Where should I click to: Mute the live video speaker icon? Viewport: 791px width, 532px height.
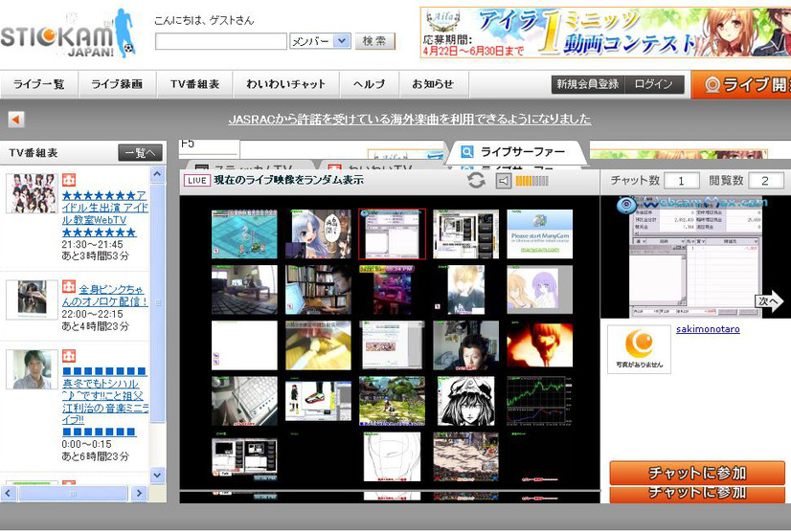(x=503, y=181)
